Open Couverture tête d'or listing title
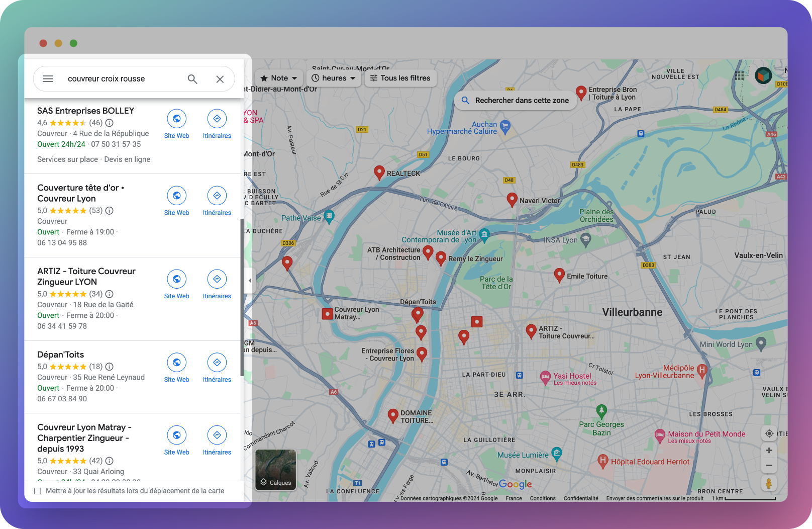This screenshot has width=812, height=529. (80, 193)
